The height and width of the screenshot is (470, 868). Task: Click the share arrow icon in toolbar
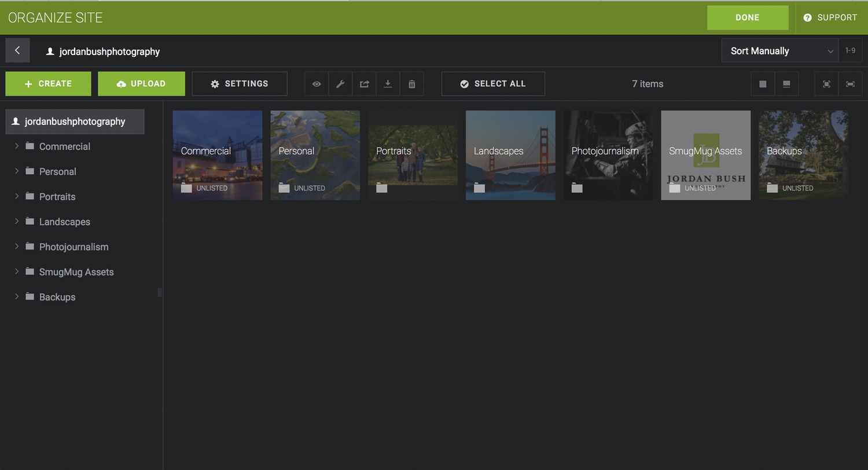point(364,84)
